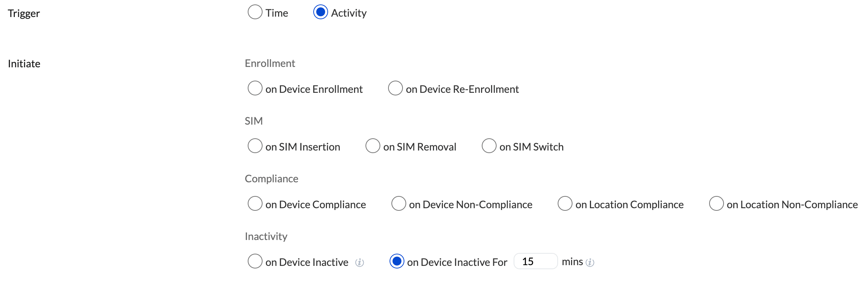Screen dimensions: 868x284
Task: Pick on Location Non-Compliance option
Action: 716,204
